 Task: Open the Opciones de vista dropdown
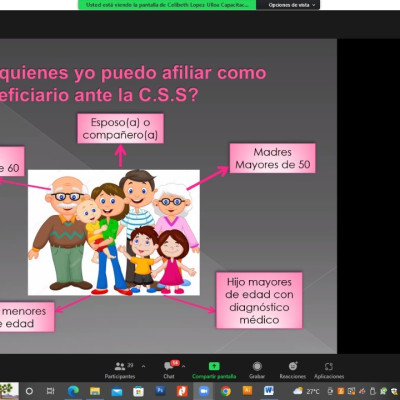[x=292, y=5]
